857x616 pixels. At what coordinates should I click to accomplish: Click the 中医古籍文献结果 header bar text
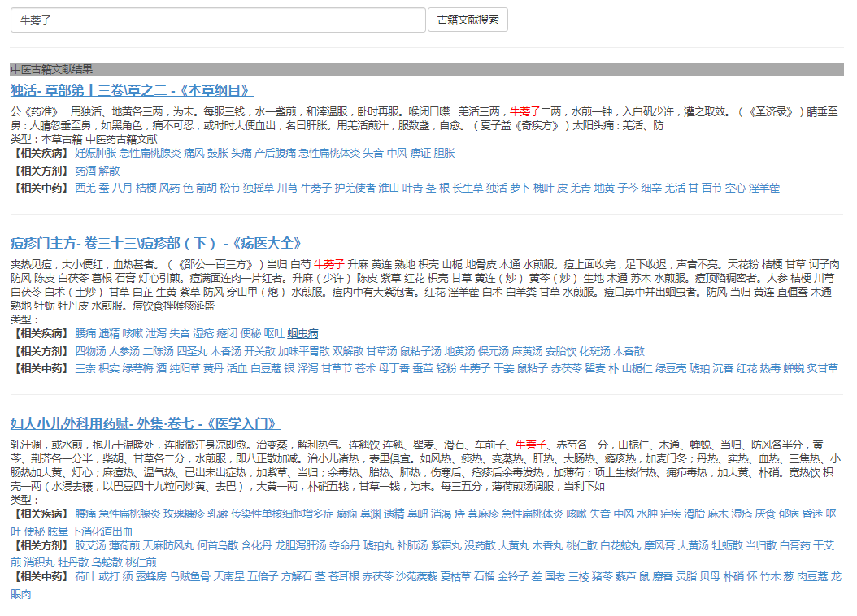pyautogui.click(x=51, y=69)
